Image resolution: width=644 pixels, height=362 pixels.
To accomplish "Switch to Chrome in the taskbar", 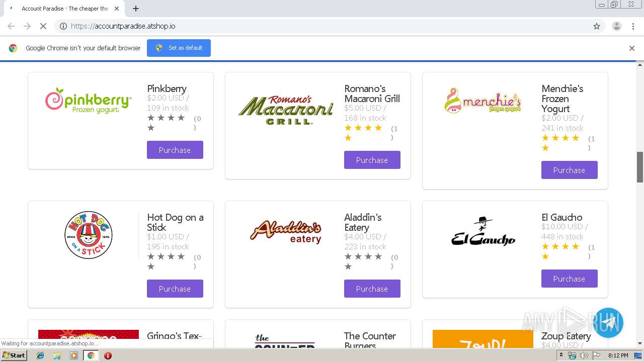I will 91,355.
